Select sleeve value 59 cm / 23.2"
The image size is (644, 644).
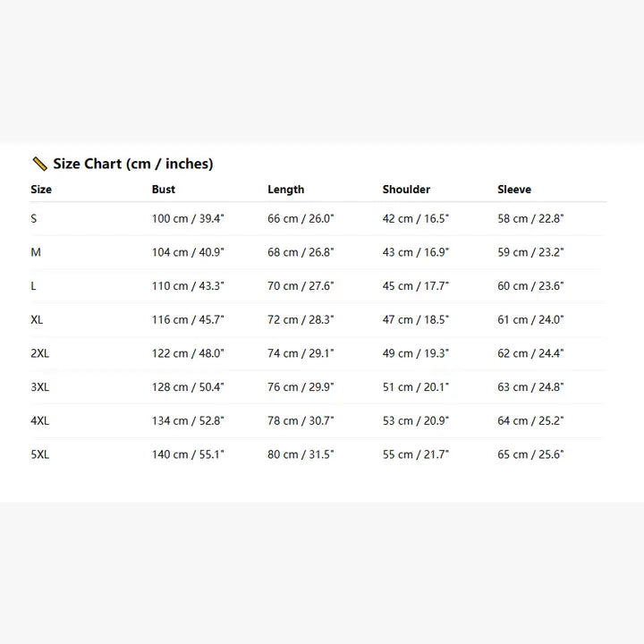530,252
